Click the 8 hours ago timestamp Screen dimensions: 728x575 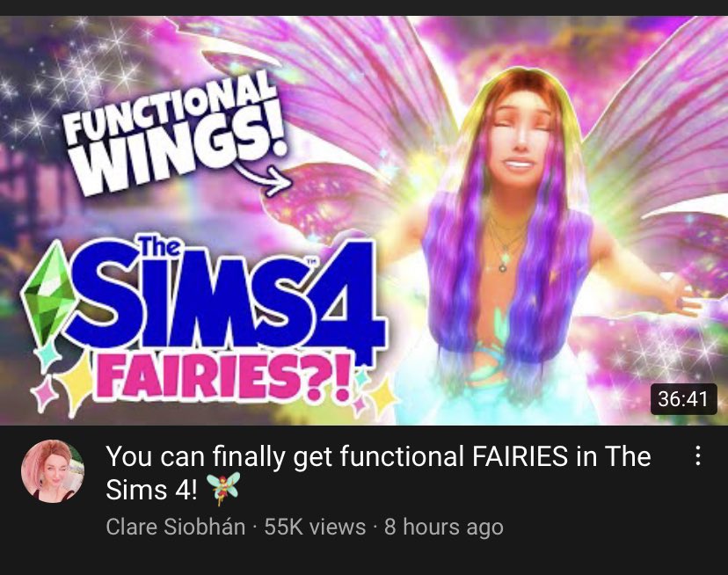444,528
